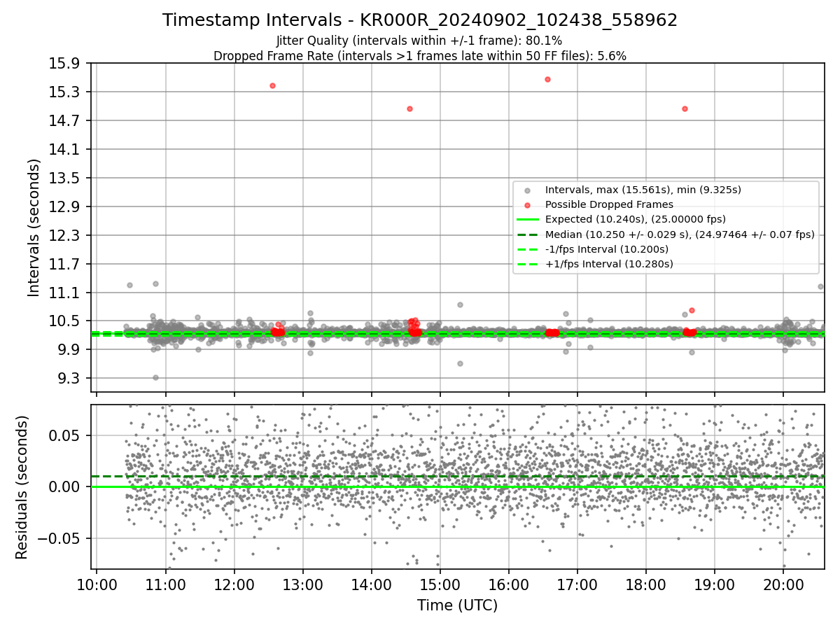Viewport: 840px width, 630px height.
Task: Click the "Residuals (seconds)" y-axis label
Action: [x=22, y=487]
